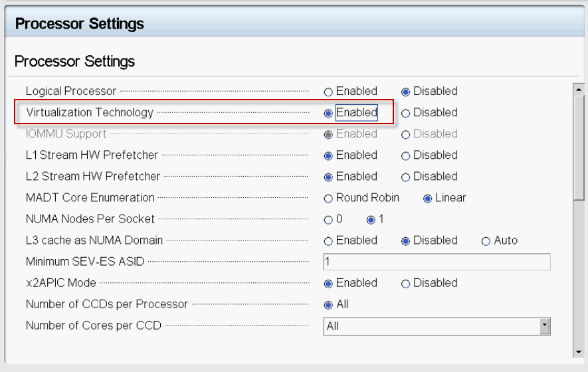The image size is (588, 372).
Task: Enable the Logical Processor option
Action: [x=328, y=92]
